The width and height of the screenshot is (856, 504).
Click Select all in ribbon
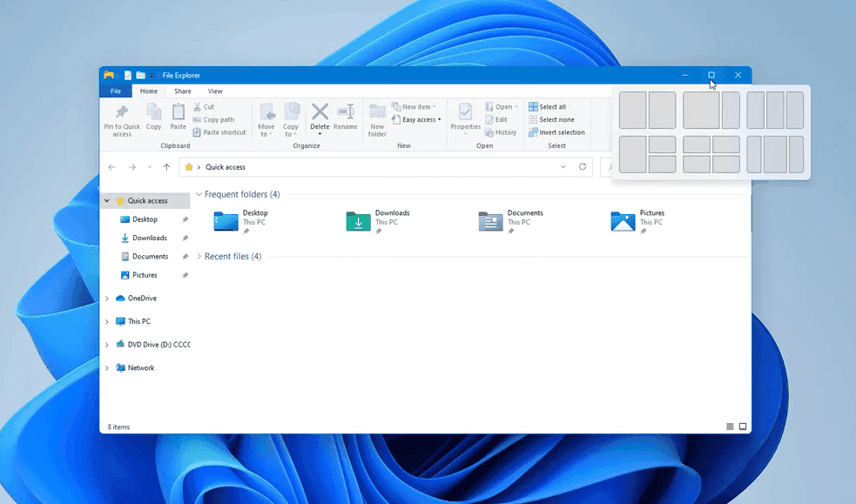coord(547,107)
